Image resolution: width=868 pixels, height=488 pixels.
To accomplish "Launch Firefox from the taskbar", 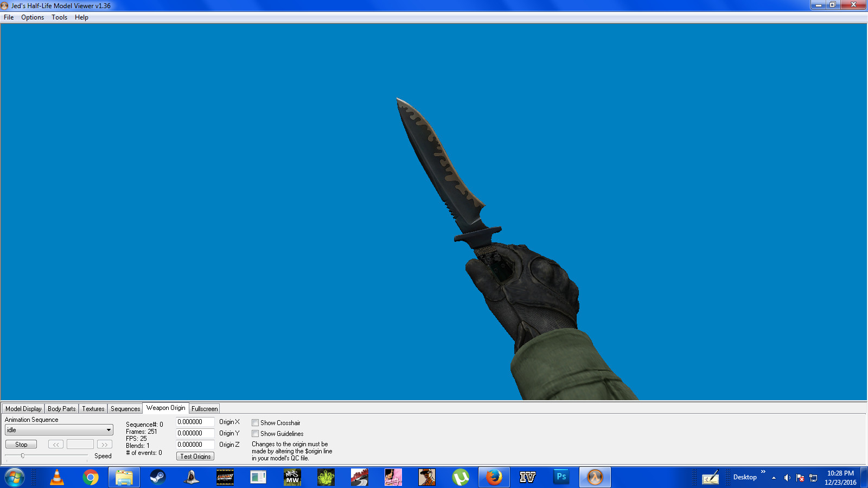I will click(494, 478).
